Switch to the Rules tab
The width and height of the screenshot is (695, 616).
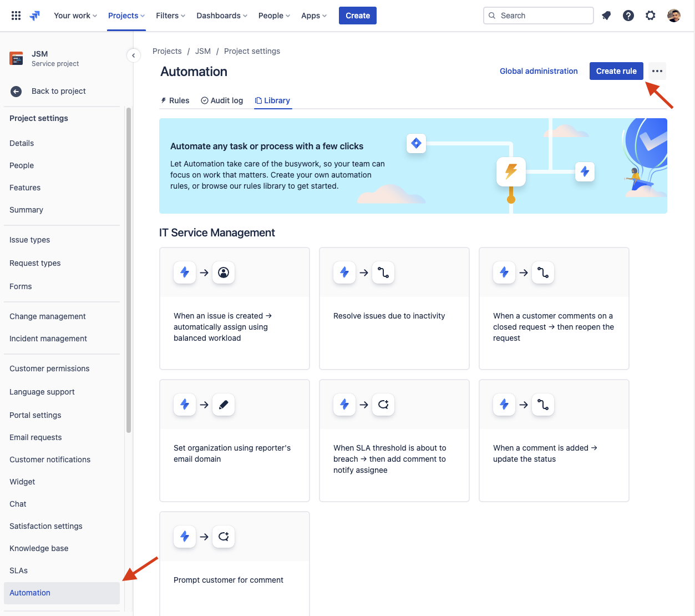click(175, 100)
